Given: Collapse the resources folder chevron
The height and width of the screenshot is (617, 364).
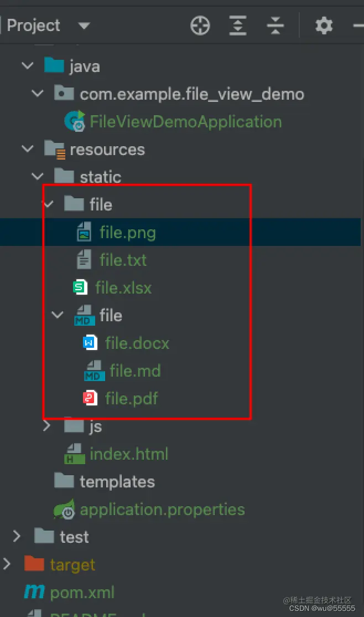Looking at the screenshot, I should 28,149.
